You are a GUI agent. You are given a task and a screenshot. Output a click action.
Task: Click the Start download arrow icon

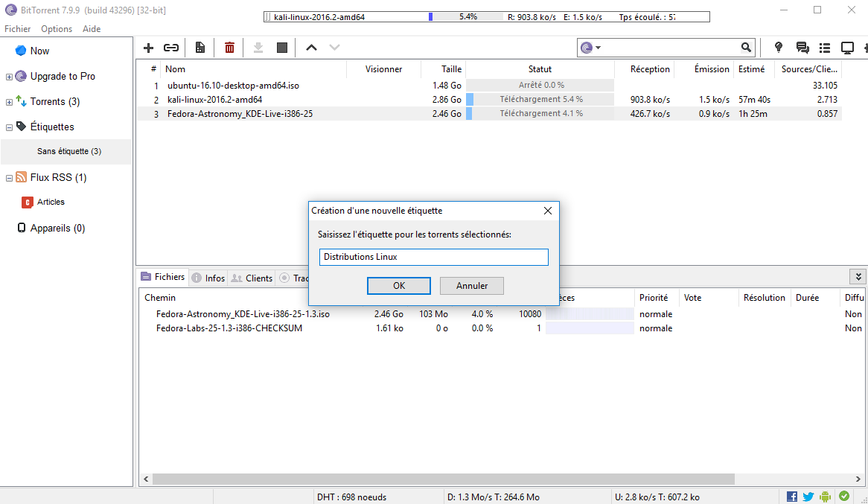tap(258, 48)
